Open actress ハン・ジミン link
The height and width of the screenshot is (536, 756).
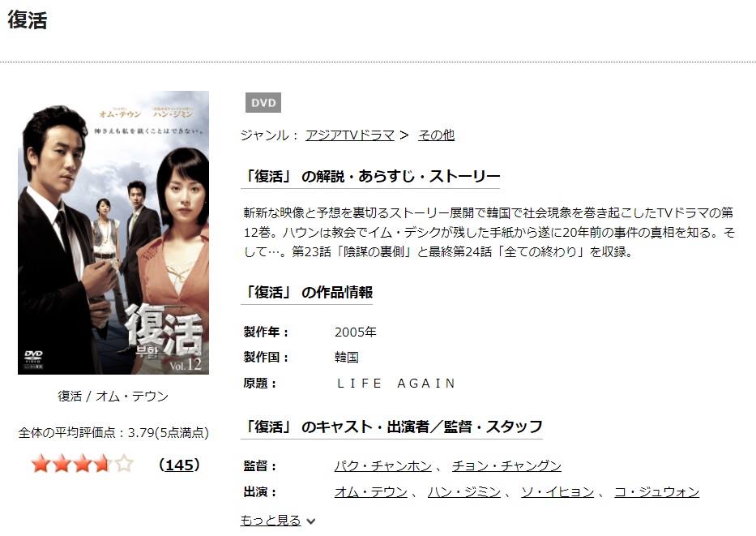click(x=463, y=491)
